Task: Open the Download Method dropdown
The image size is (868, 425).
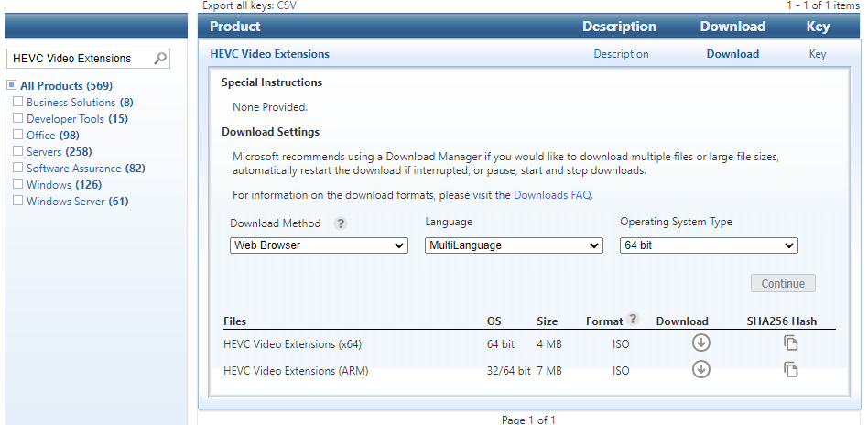Action: click(319, 245)
